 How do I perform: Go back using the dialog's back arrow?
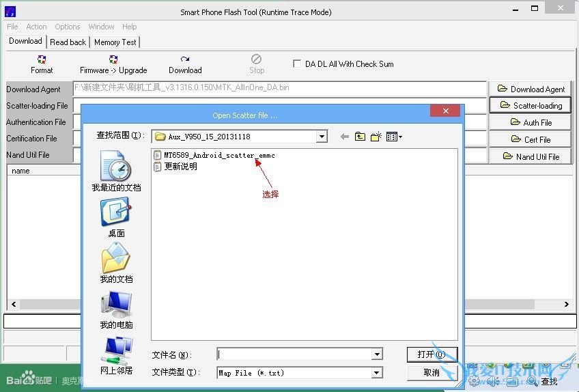point(345,137)
